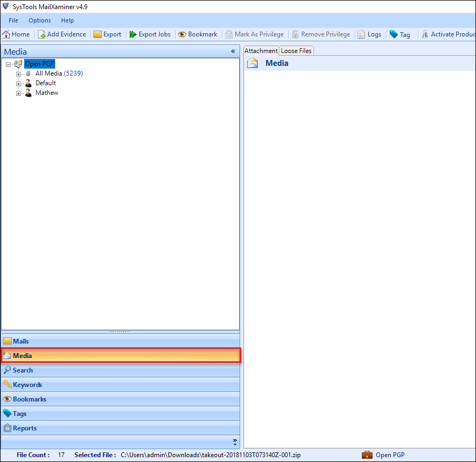This screenshot has height=462, width=476.
Task: Open the Bookmarks navigation section
Action: pyautogui.click(x=121, y=399)
